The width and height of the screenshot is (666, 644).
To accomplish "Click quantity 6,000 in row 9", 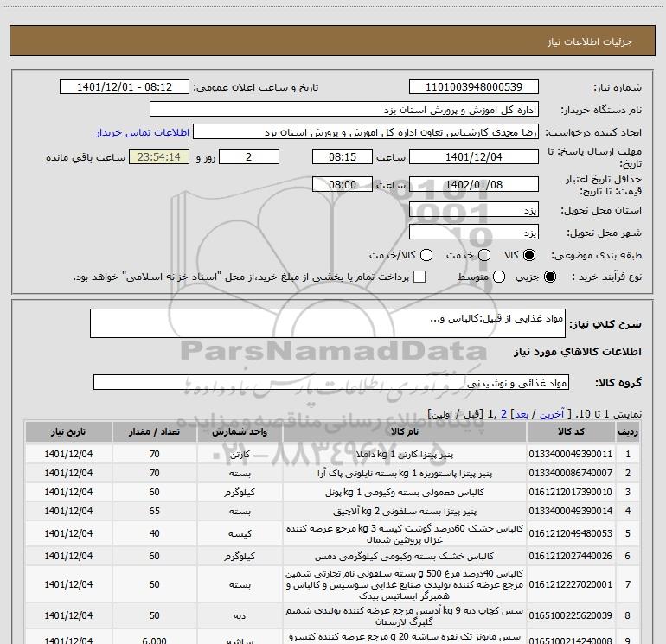I will [154, 641].
